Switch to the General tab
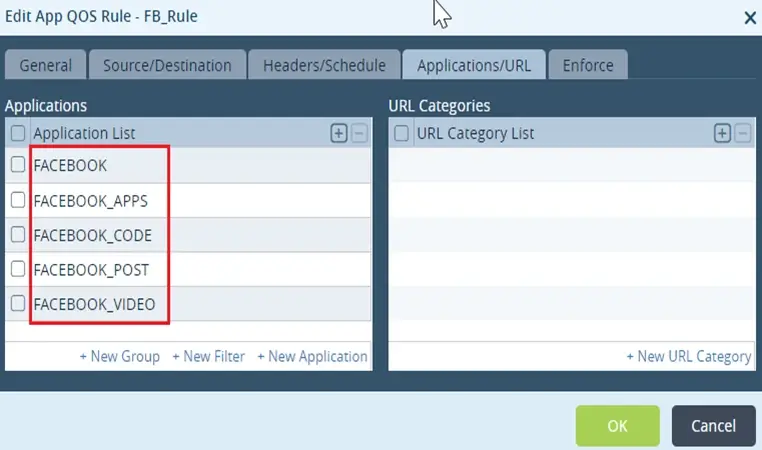The width and height of the screenshot is (762, 450). coord(45,65)
